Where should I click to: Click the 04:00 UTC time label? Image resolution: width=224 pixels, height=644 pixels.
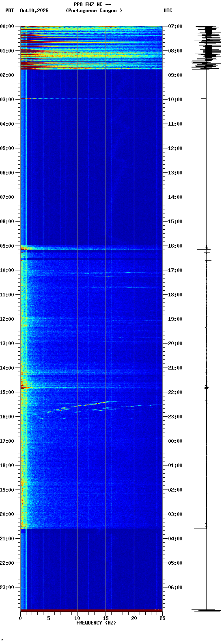point(175,539)
